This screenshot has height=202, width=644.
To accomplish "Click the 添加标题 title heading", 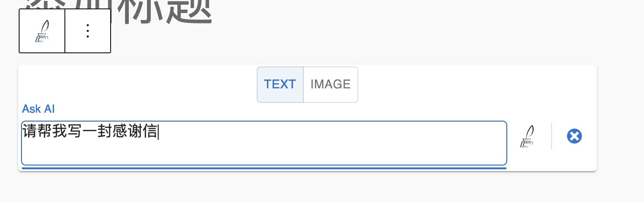I will click(117, 9).
